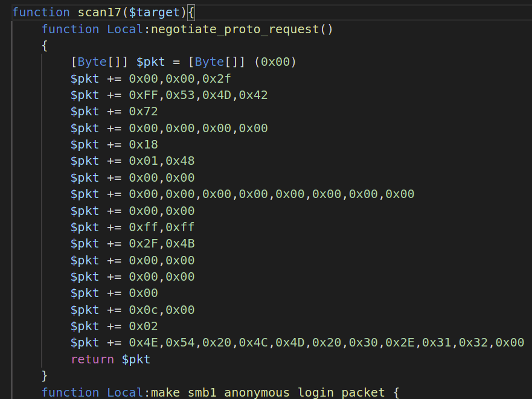This screenshot has width=532, height=399.
Task: Click the 0x02 byte value
Action: [143, 326]
